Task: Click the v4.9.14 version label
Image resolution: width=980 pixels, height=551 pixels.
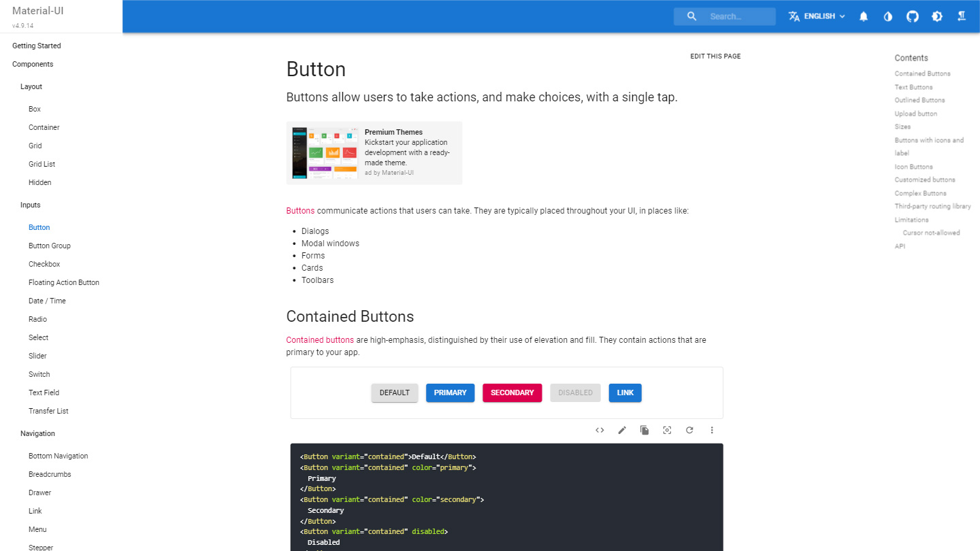Action: [23, 26]
